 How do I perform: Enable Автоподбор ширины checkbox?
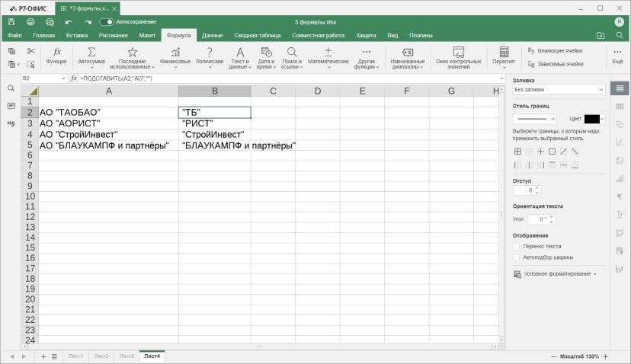click(x=517, y=257)
